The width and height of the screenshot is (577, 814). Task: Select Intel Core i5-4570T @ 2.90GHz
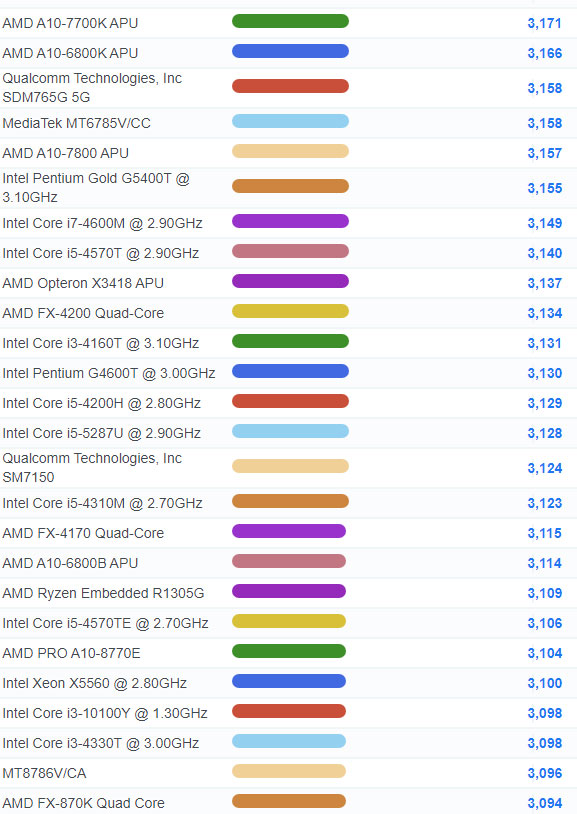[x=101, y=254]
